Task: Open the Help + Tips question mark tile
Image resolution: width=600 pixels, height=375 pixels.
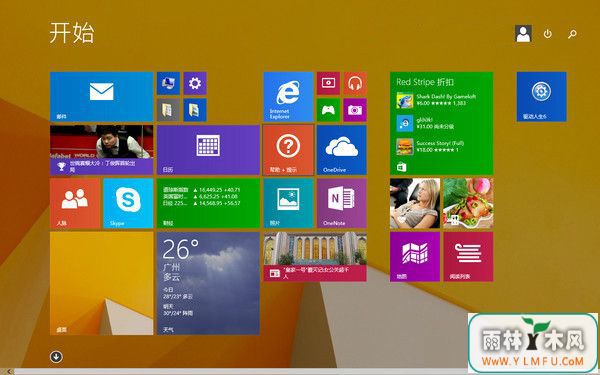Action: (x=288, y=150)
